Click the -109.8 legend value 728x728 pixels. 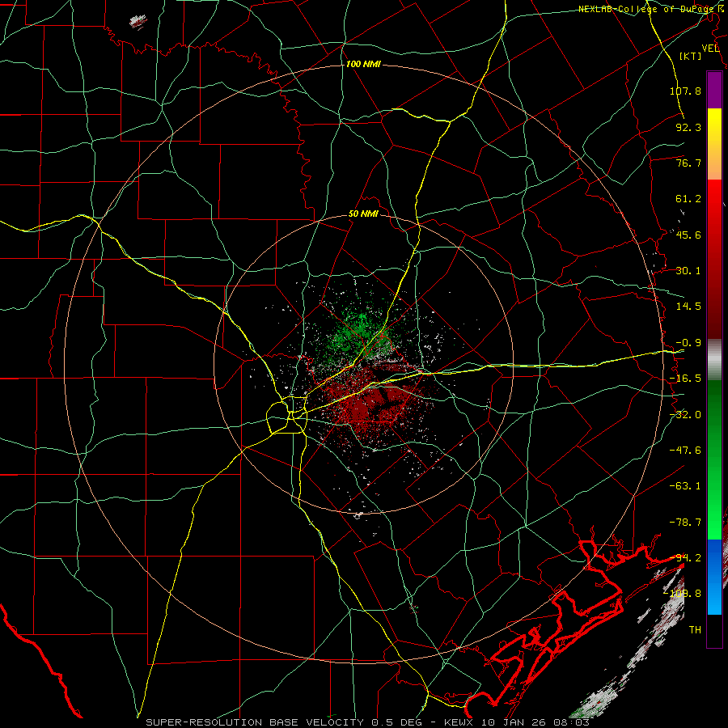point(683,594)
